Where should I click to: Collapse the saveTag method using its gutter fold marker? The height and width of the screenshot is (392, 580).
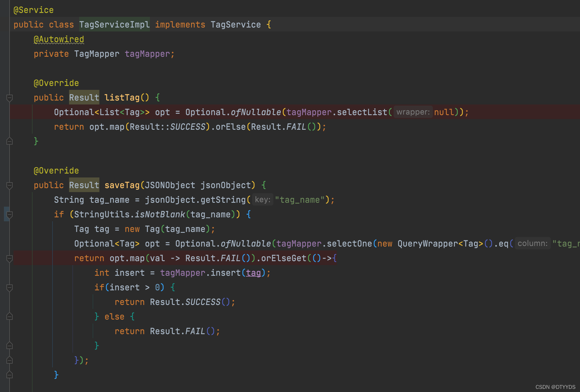pyautogui.click(x=9, y=186)
